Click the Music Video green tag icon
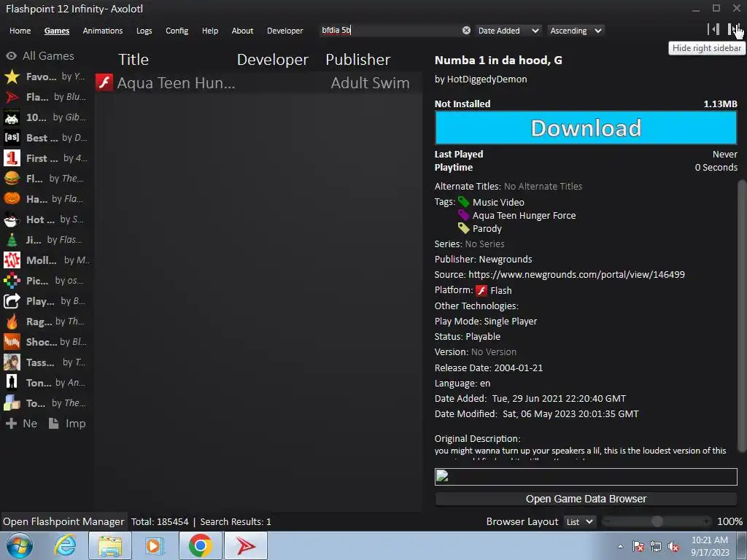 463,203
